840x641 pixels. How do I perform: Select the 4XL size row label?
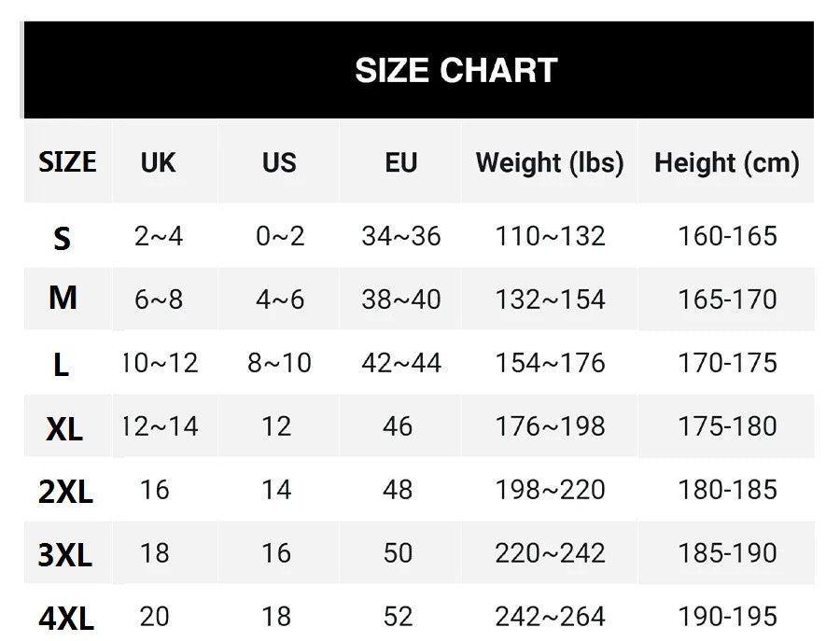click(66, 618)
